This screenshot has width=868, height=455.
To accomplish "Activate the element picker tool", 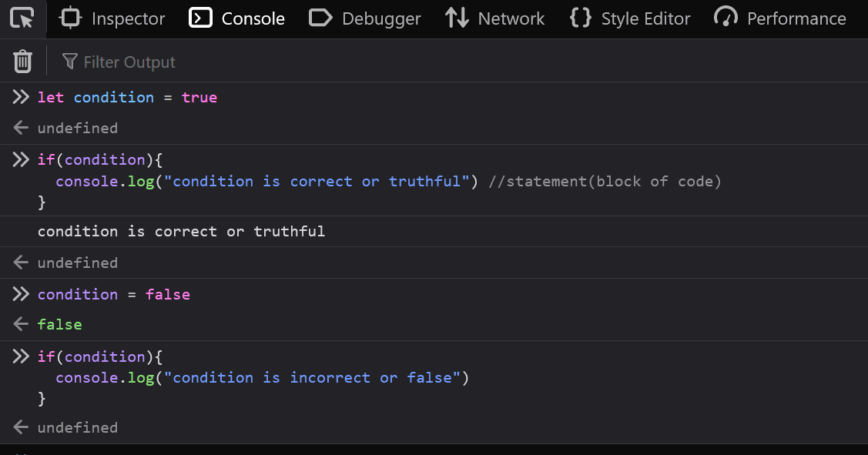I will pyautogui.click(x=22, y=18).
